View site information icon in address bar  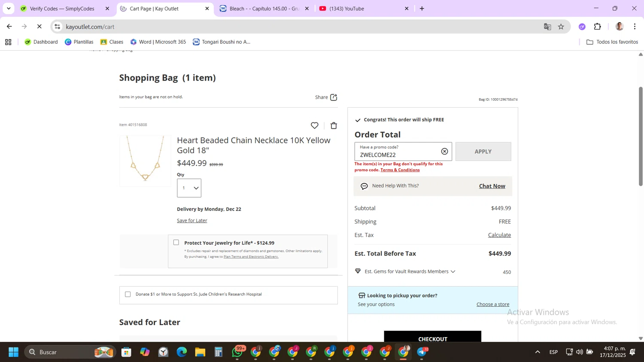click(x=57, y=27)
